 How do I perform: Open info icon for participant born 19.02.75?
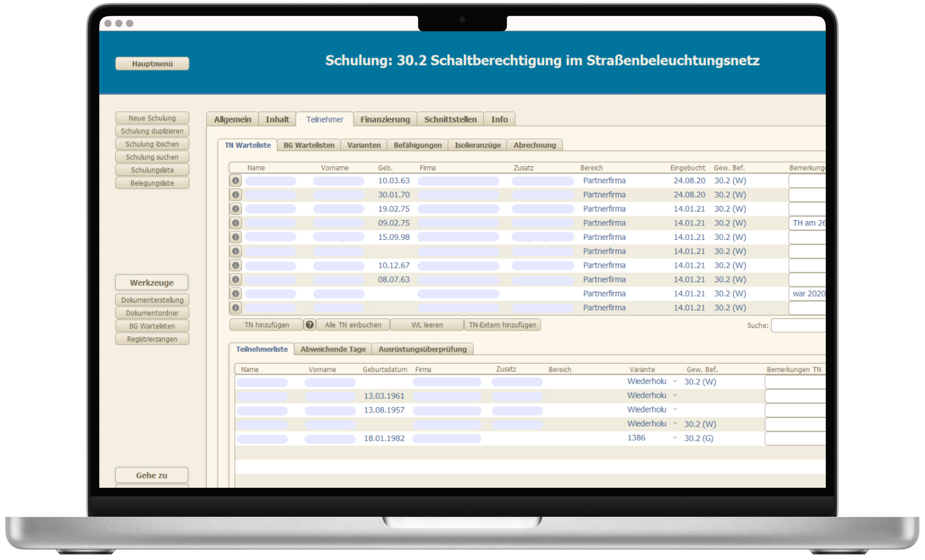click(235, 209)
